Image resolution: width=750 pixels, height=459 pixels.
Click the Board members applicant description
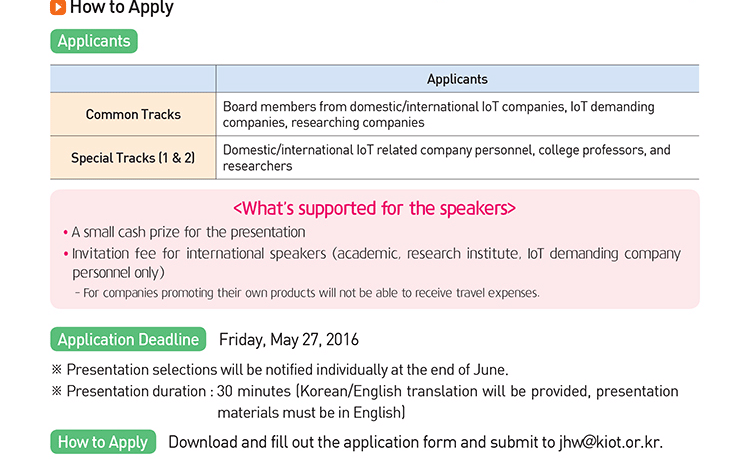pyautogui.click(x=438, y=114)
